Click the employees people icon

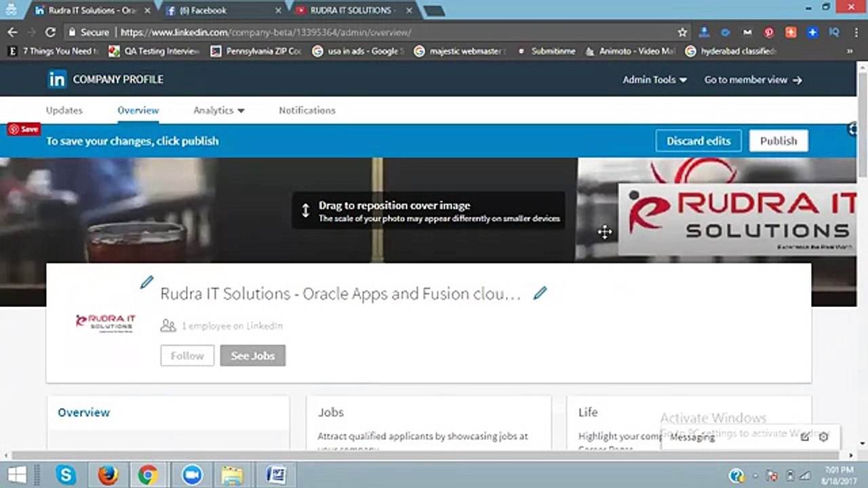click(x=168, y=326)
